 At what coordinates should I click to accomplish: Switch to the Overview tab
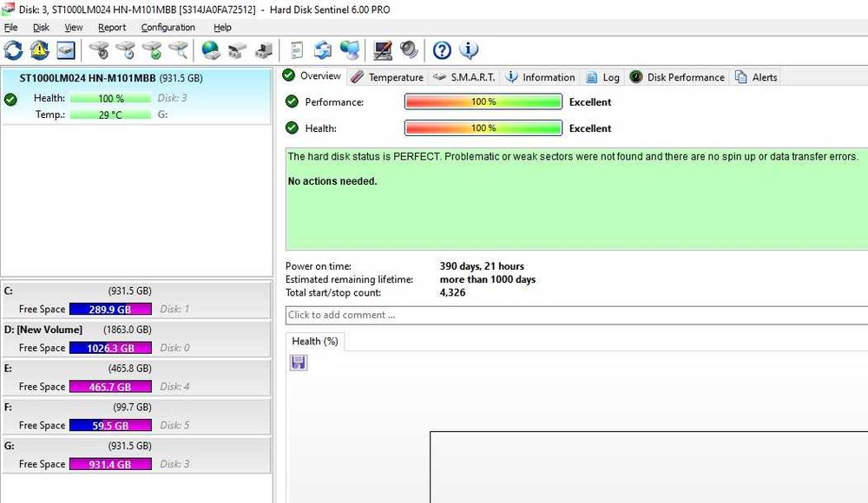point(312,75)
